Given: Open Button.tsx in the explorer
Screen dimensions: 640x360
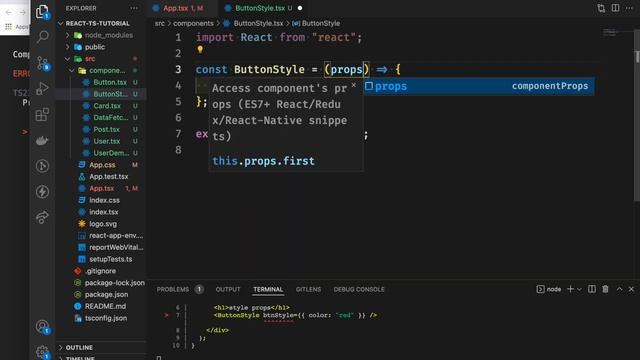Looking at the screenshot, I should [x=110, y=82].
